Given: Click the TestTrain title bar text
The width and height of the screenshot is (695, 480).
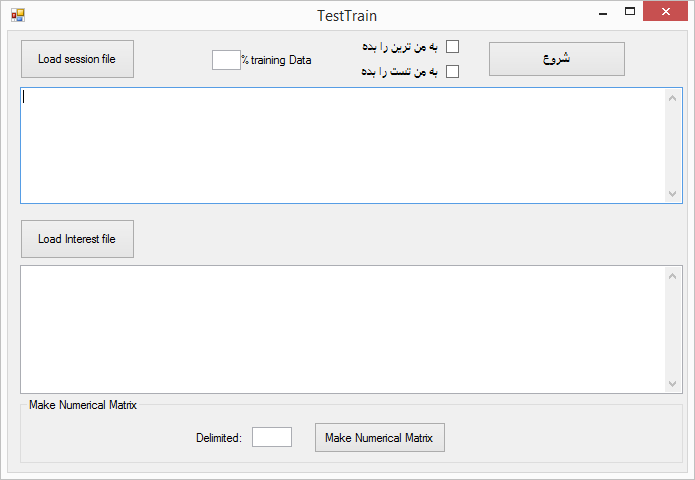Looking at the screenshot, I should pos(347,16).
